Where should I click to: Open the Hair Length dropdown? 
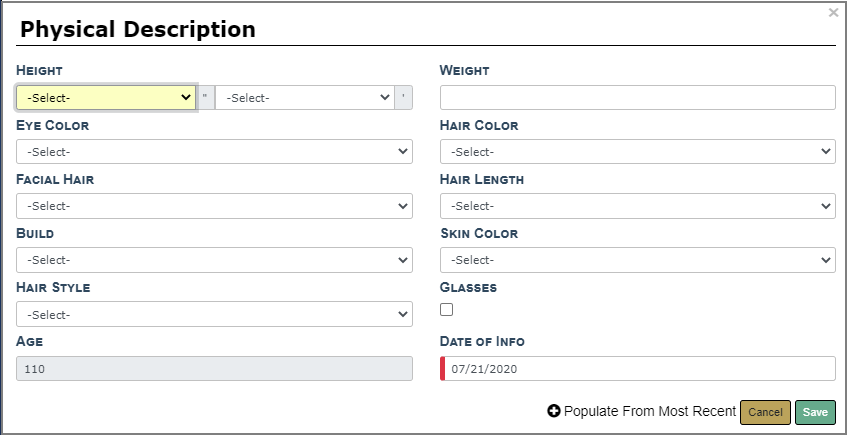click(637, 205)
